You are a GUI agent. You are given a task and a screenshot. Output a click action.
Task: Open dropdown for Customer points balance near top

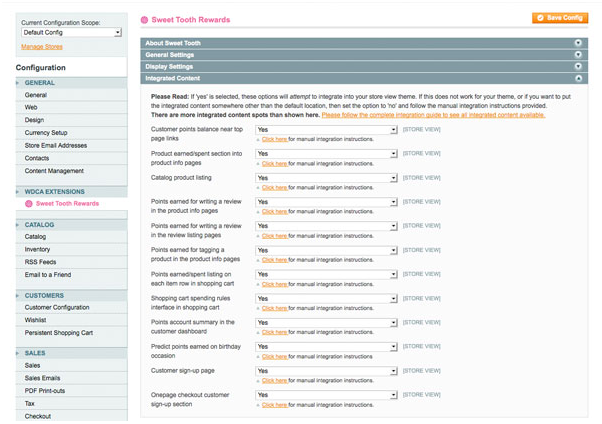326,130
